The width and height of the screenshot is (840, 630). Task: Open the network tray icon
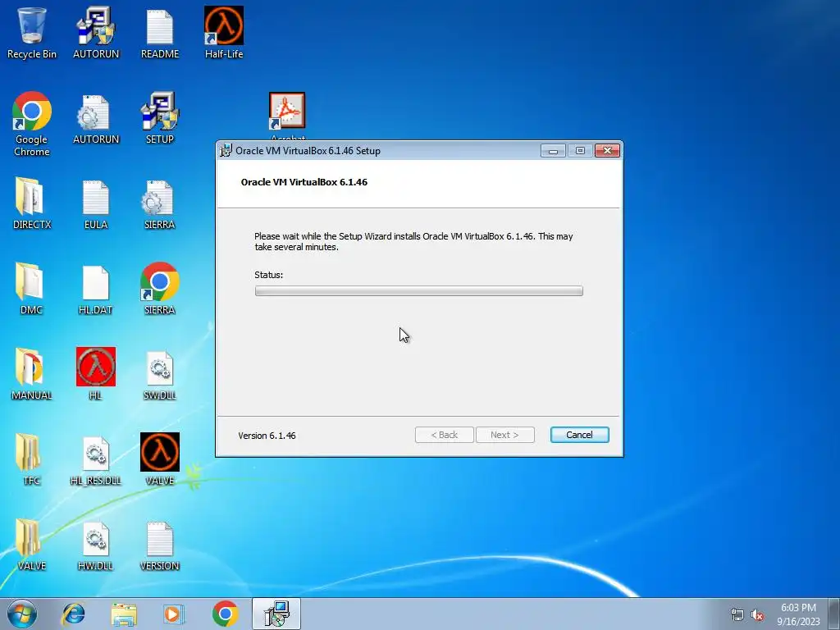pyautogui.click(x=737, y=615)
